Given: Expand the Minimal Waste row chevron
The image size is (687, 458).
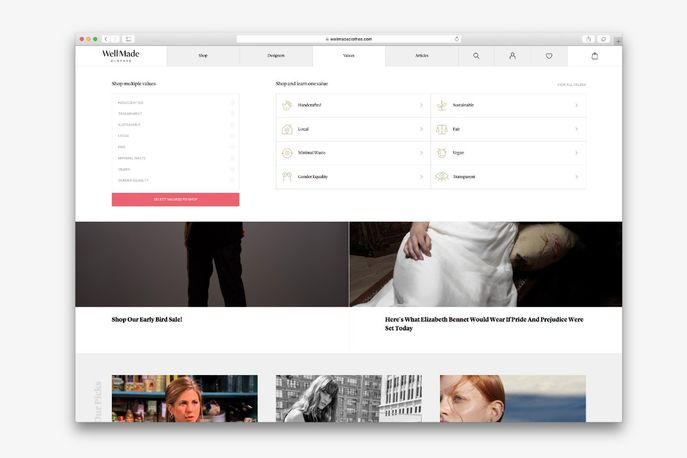Looking at the screenshot, I should [421, 153].
